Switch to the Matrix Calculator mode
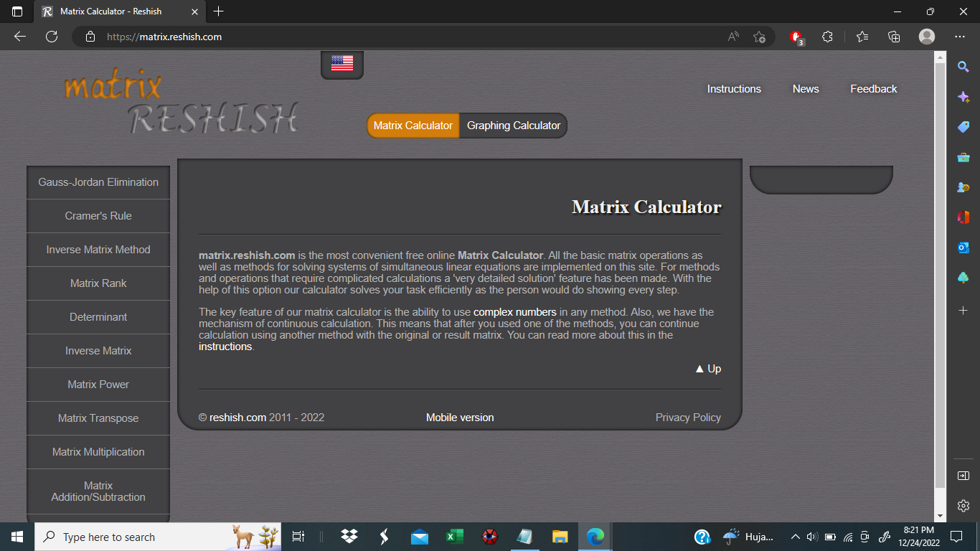The image size is (980, 551). point(413,126)
